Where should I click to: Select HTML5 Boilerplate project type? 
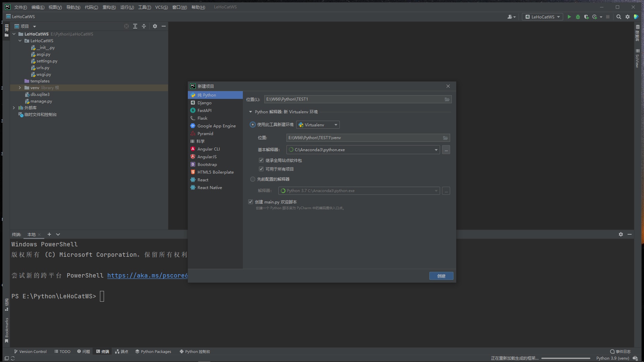click(x=215, y=172)
